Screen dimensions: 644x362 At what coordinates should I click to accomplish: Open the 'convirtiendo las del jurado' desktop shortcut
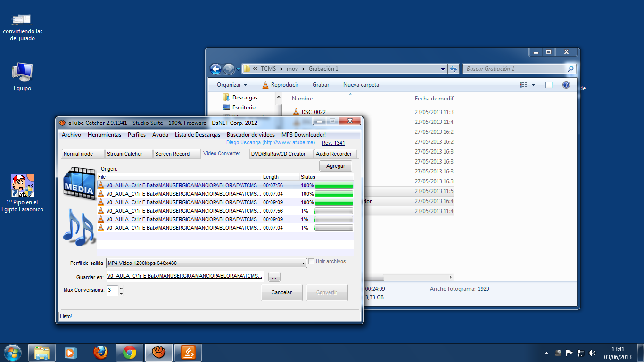(22, 27)
